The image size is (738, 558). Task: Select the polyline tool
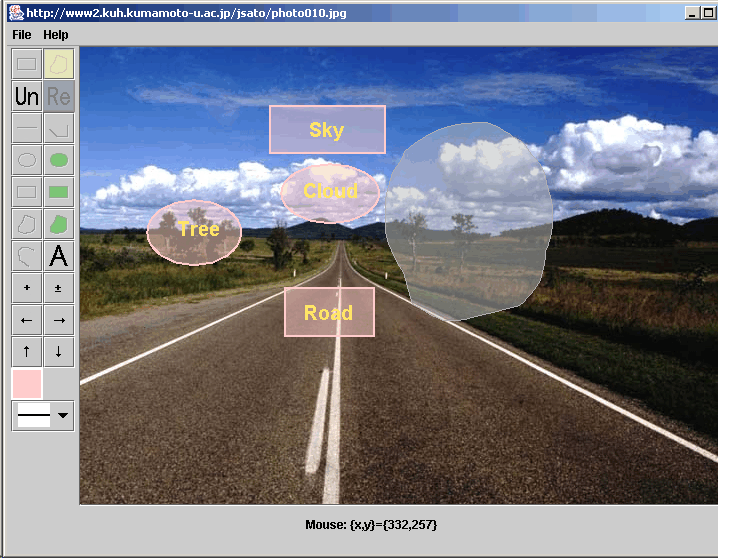(59, 128)
